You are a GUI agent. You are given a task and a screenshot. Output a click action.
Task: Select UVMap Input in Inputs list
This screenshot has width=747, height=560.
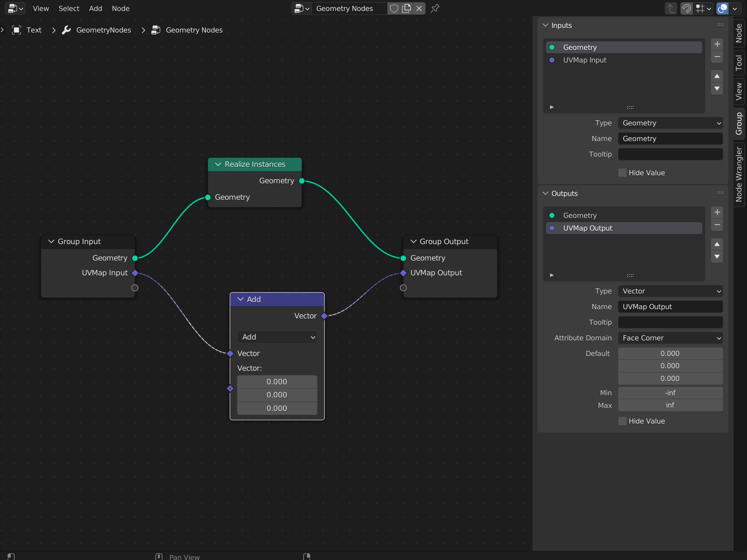(624, 60)
